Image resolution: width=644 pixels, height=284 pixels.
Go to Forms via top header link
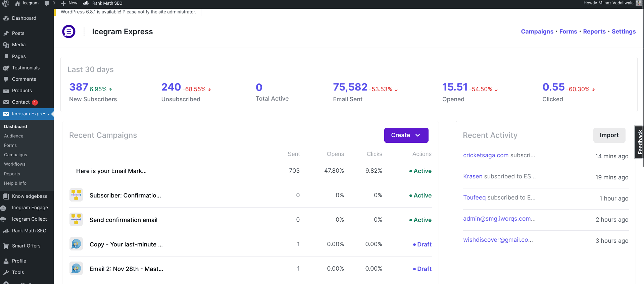568,32
